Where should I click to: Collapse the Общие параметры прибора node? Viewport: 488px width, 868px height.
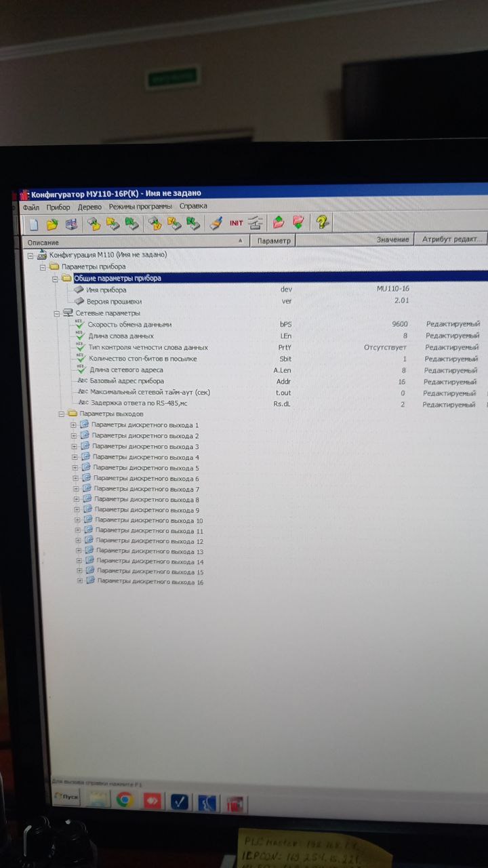click(x=55, y=278)
